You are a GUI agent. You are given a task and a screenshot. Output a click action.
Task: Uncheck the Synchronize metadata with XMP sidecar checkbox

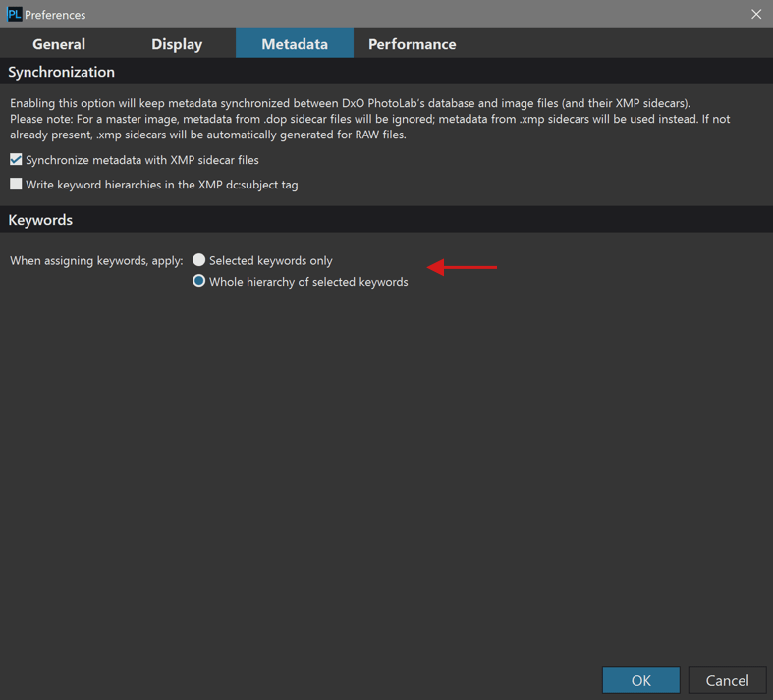[16, 160]
